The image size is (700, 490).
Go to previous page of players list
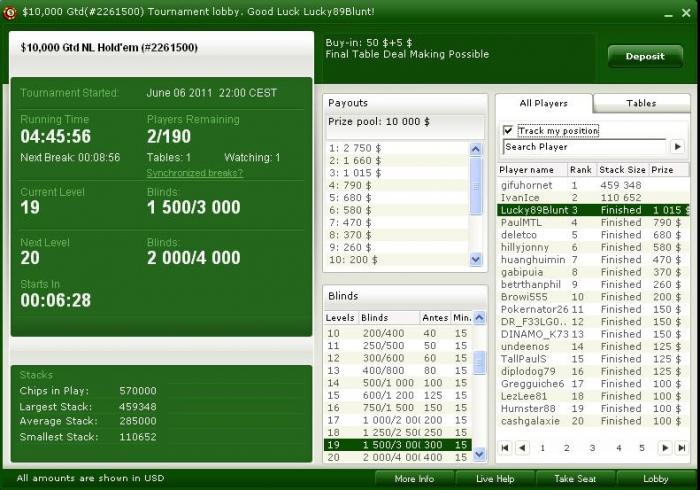pos(522,448)
